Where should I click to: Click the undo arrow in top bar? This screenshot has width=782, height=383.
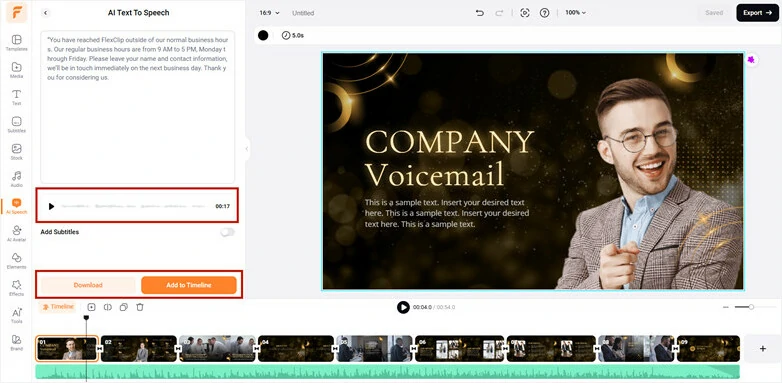480,13
